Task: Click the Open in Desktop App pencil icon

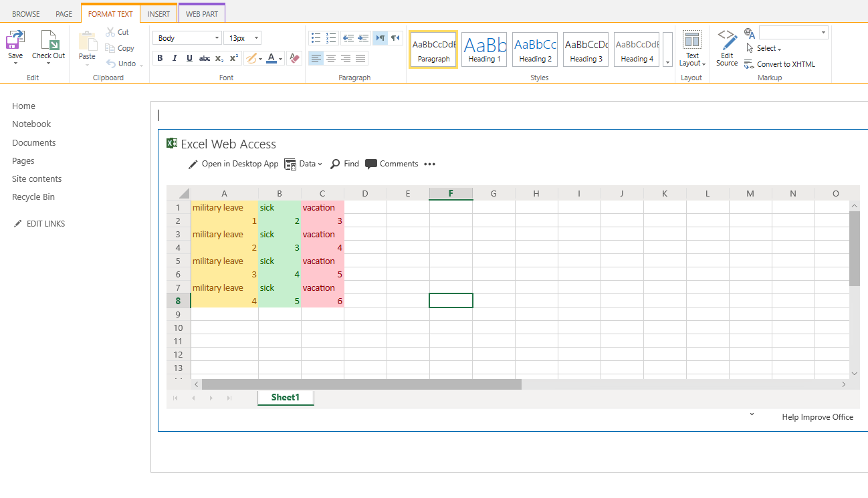Action: pos(193,164)
